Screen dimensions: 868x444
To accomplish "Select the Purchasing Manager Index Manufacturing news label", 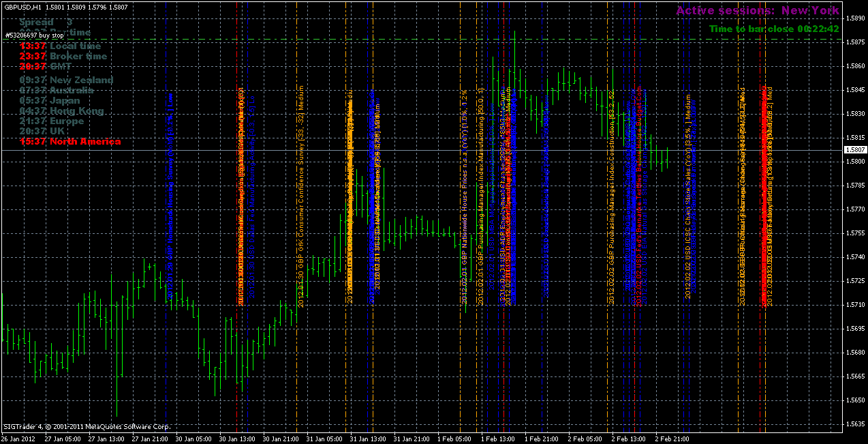I will click(481, 196).
